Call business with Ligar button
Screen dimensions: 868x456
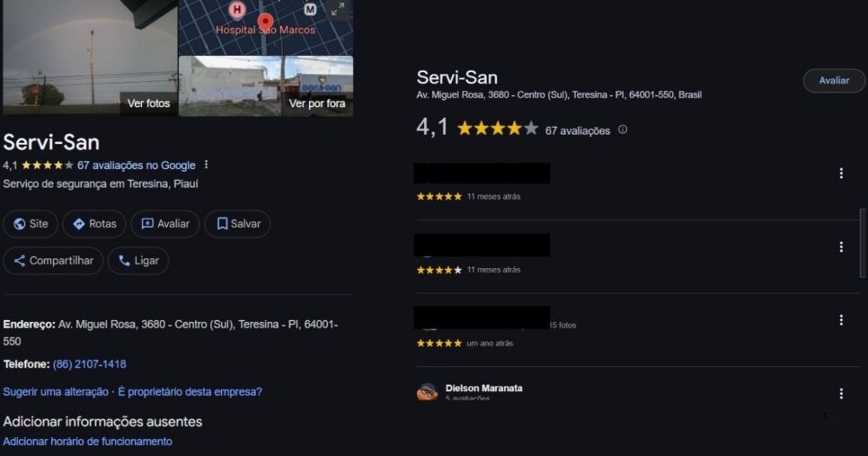(137, 261)
